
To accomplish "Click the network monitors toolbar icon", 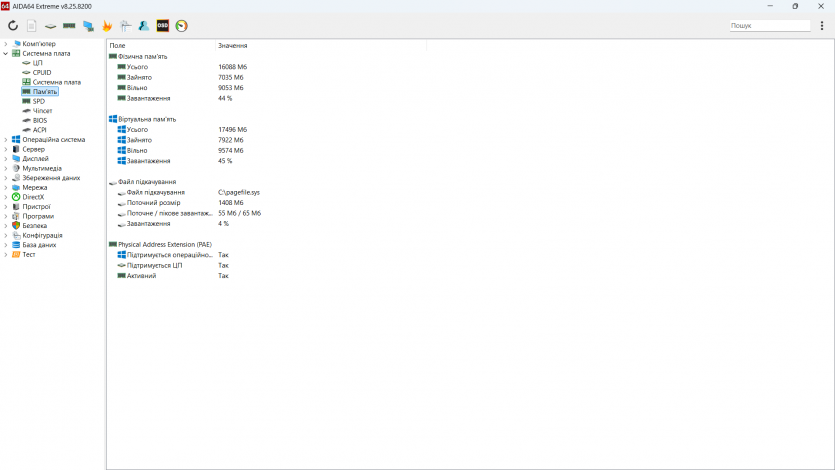I will point(88,25).
